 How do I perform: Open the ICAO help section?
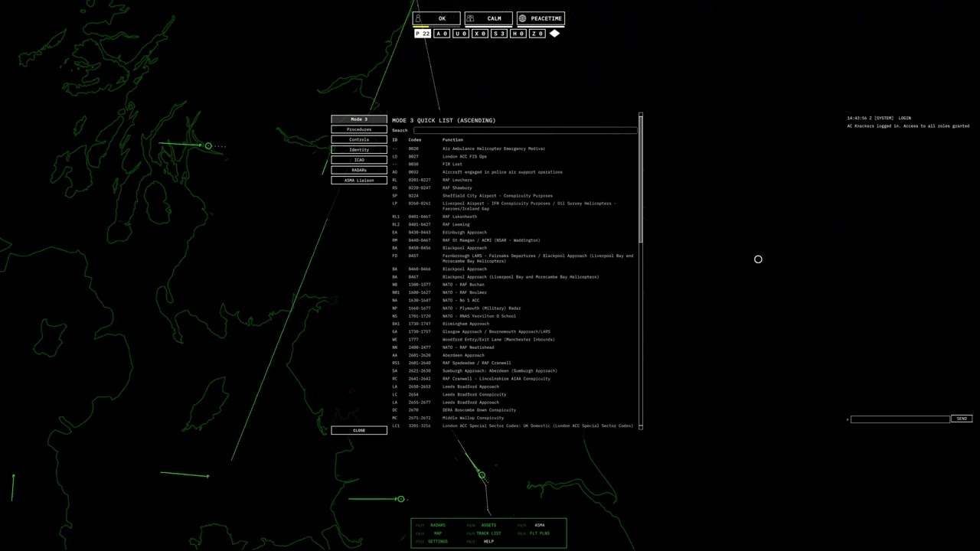pos(359,160)
